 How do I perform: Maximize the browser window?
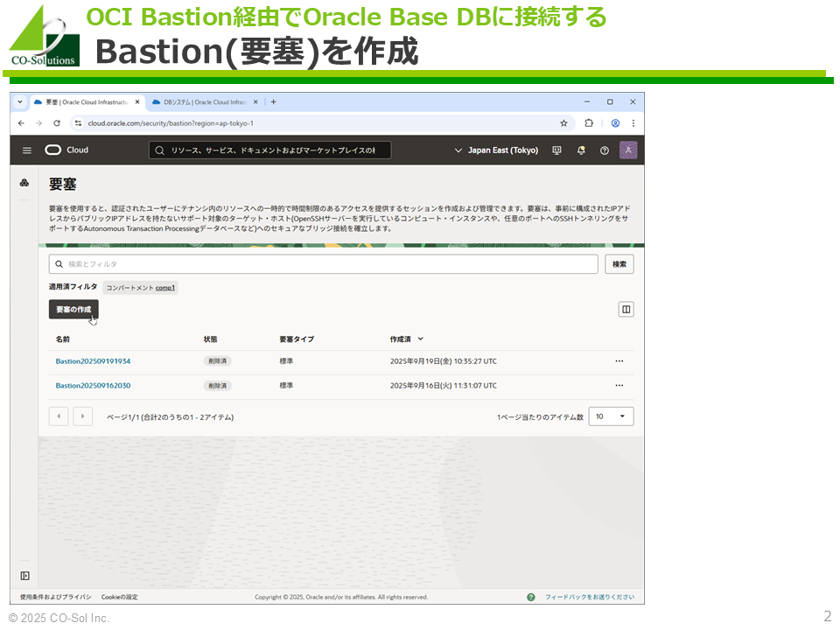[x=610, y=101]
